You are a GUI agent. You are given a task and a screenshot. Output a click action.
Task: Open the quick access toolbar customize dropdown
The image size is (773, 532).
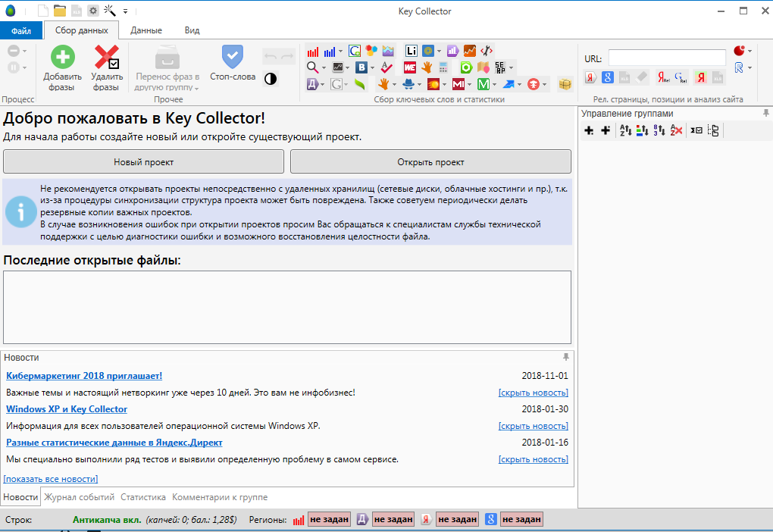coord(125,11)
